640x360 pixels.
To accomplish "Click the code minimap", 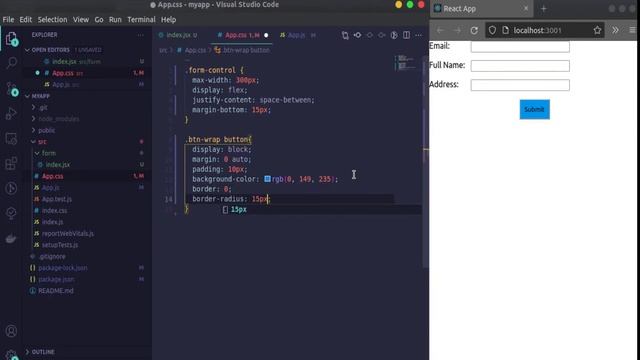I will tap(405, 63).
